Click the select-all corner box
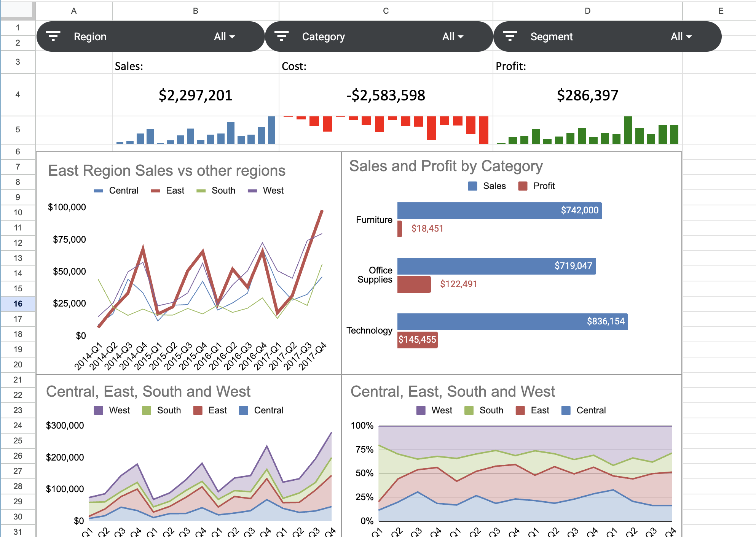 point(16,10)
